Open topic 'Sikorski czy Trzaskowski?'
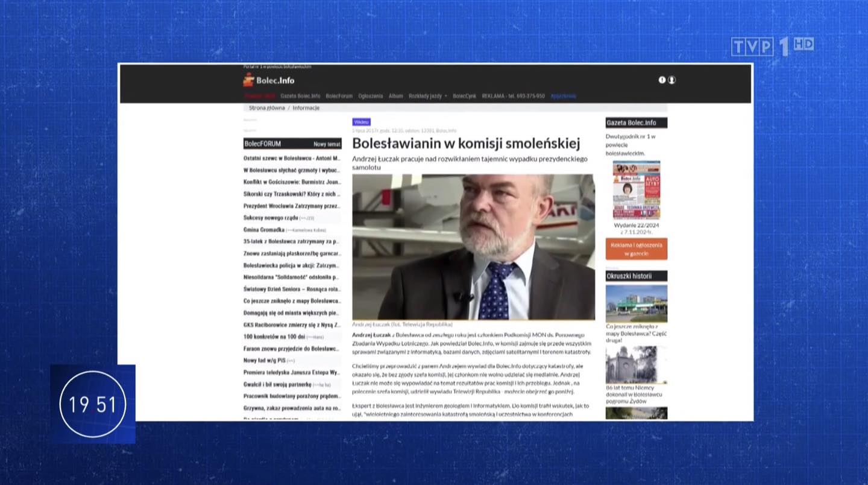The height and width of the screenshot is (485, 868). point(292,194)
